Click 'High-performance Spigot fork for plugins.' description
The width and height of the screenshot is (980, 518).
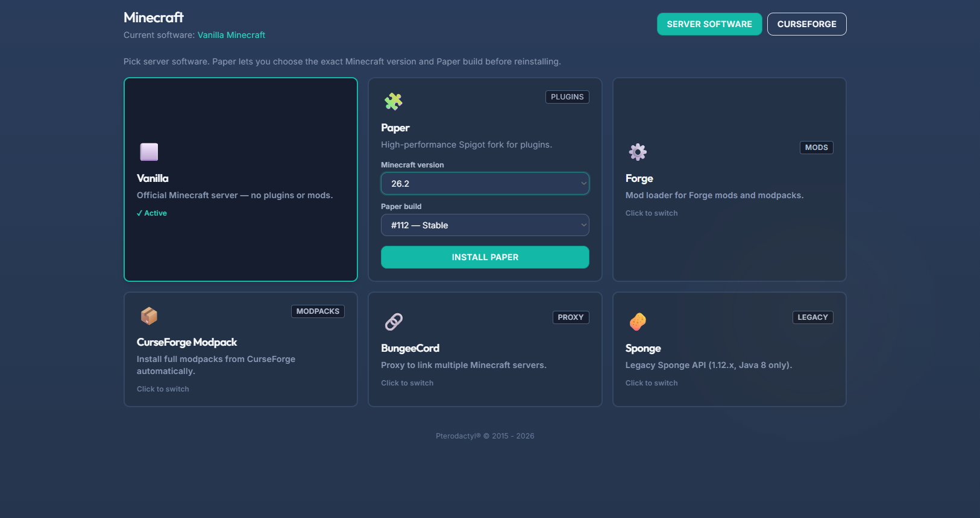tap(466, 145)
